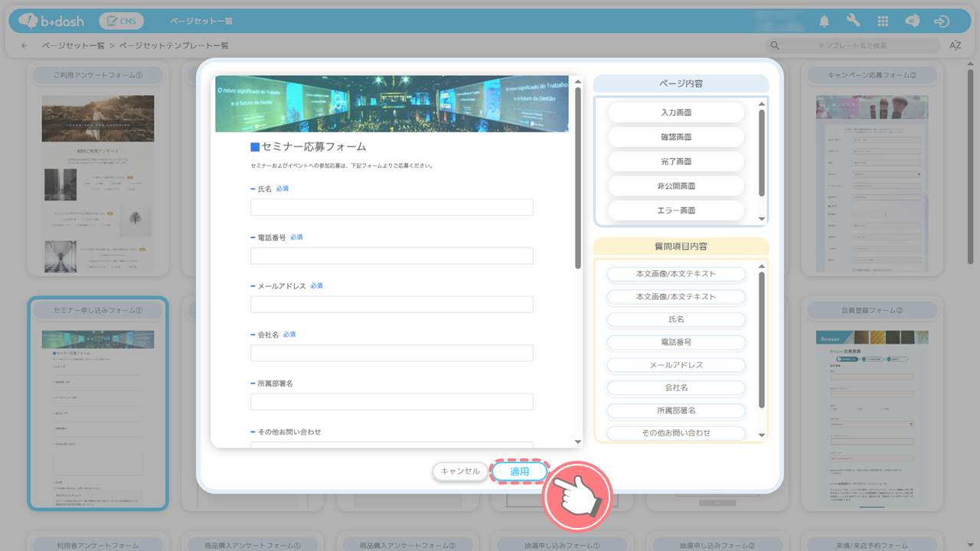Click the 適用 button
The image size is (980, 551).
click(x=520, y=471)
